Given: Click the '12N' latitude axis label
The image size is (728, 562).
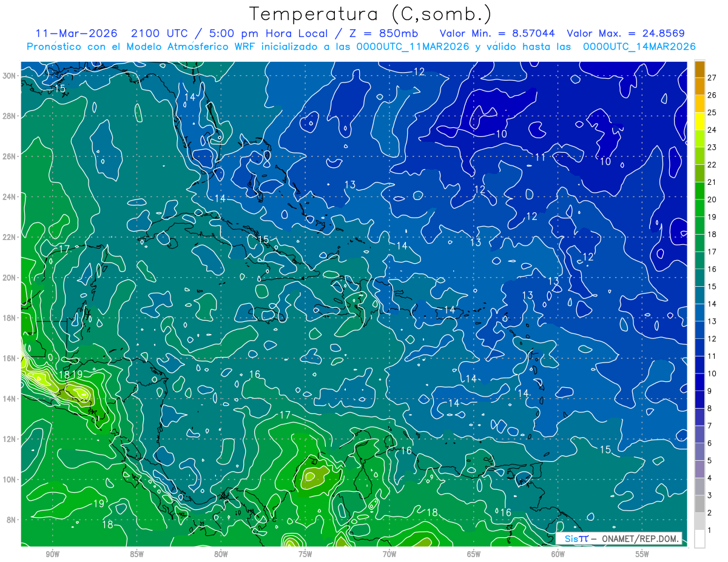Looking at the screenshot, I should point(8,439).
